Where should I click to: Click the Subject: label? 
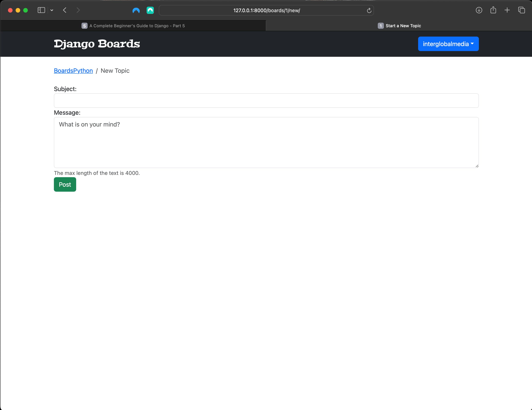click(65, 89)
